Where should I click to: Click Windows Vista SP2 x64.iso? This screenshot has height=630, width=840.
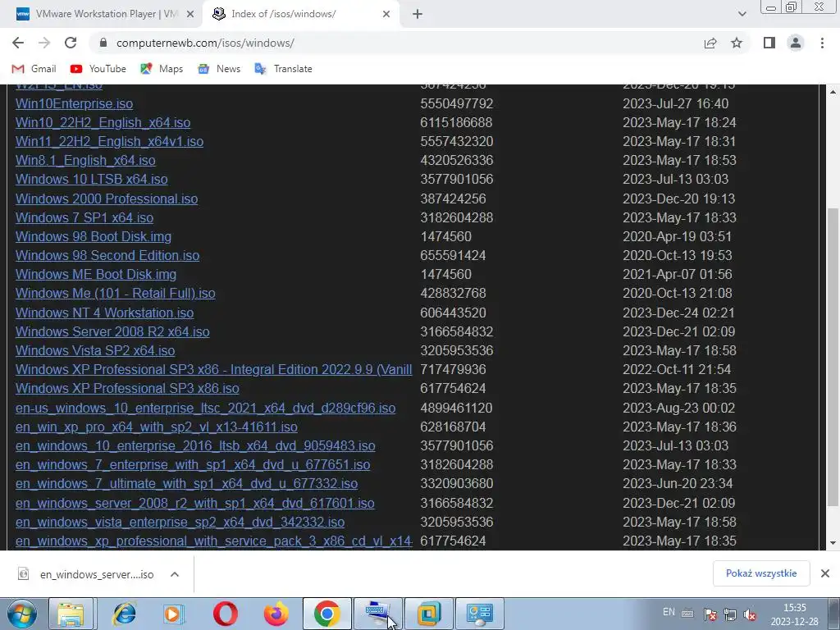(95, 350)
